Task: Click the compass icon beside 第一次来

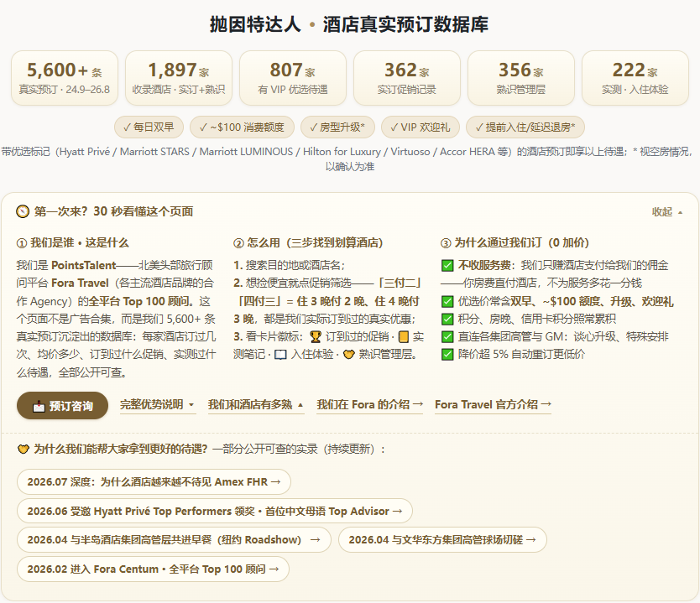Action: [23, 211]
